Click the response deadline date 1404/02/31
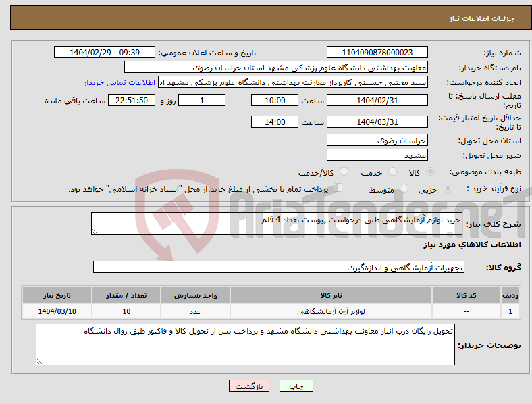 pyautogui.click(x=377, y=100)
